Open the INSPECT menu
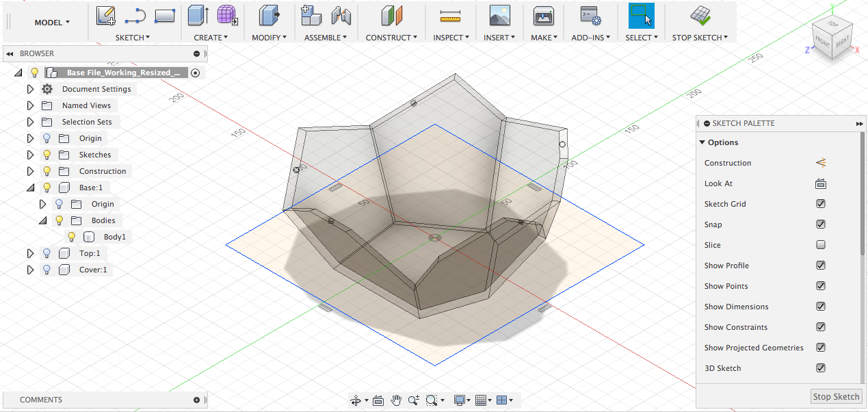The image size is (868, 412). pyautogui.click(x=451, y=38)
